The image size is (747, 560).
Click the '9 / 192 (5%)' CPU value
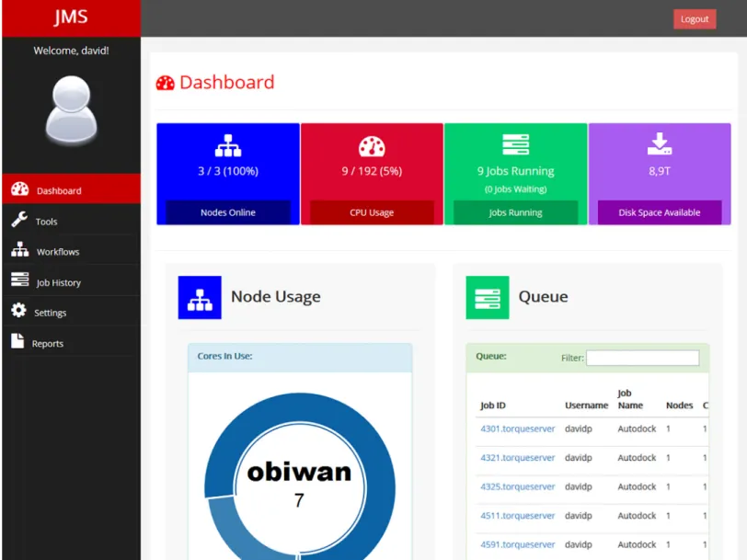[x=372, y=171]
